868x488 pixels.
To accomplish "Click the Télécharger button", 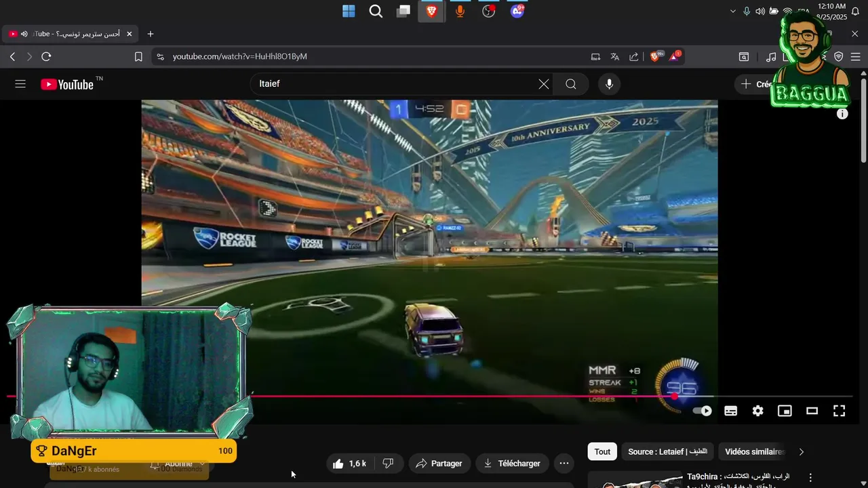I will pos(512,464).
